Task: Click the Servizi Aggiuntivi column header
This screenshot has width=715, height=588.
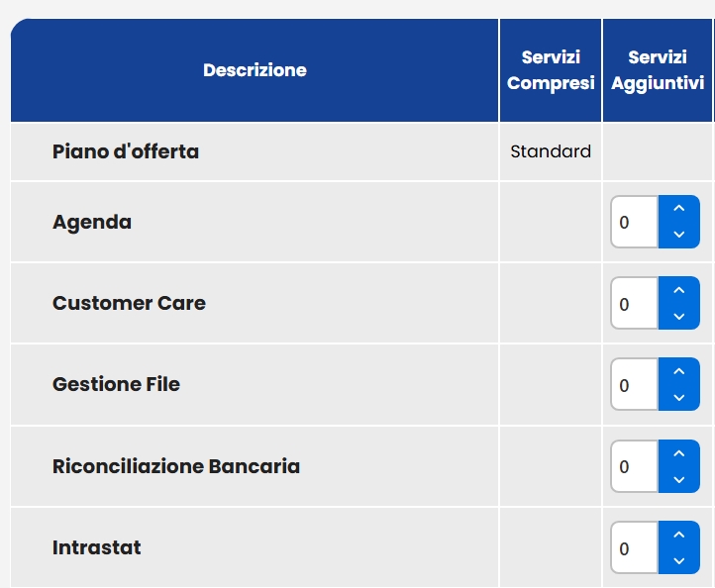Action: pos(658,70)
